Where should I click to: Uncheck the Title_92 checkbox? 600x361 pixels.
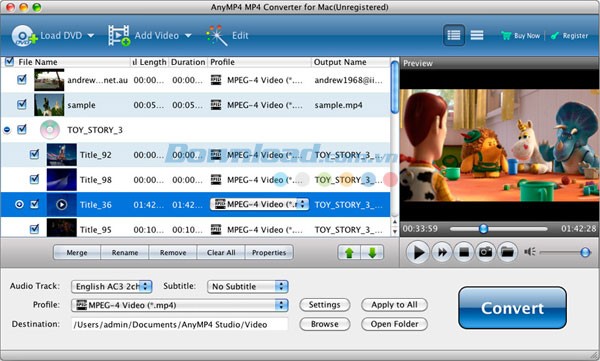pyautogui.click(x=34, y=154)
